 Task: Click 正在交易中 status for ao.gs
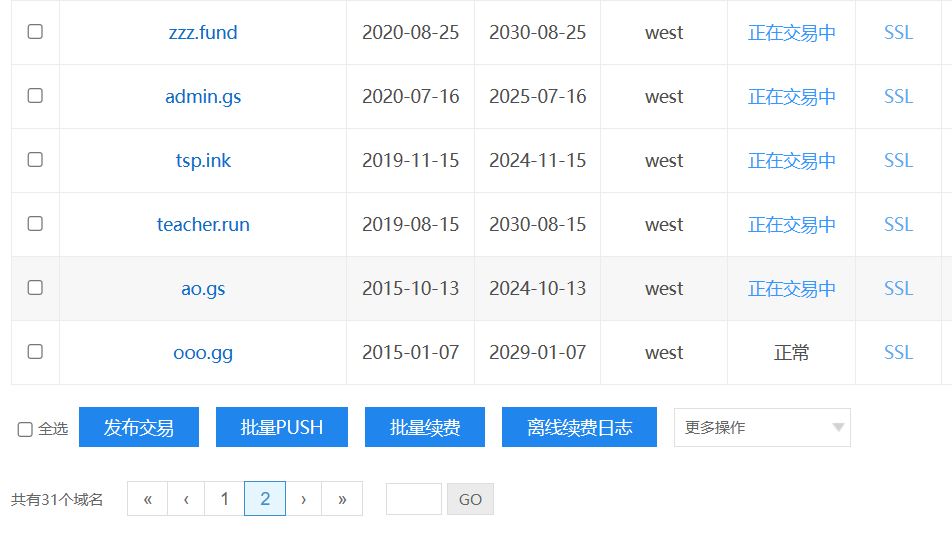pyautogui.click(x=791, y=289)
